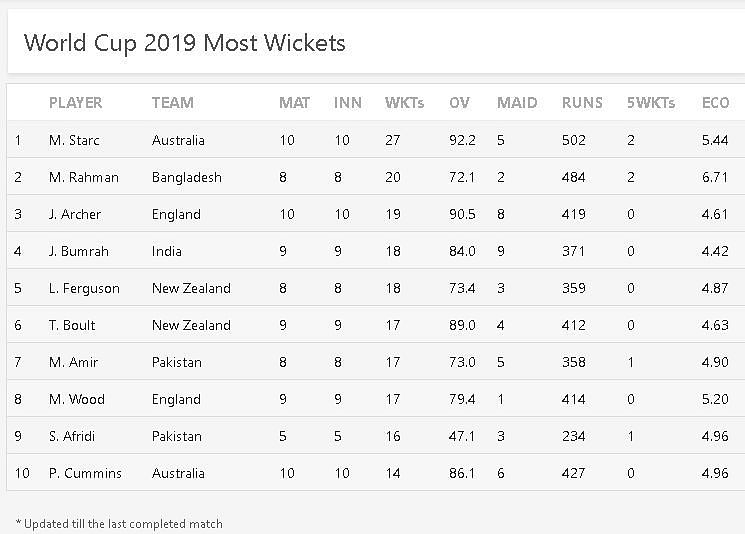
Task: Sort by the WKTs column header
Action: point(404,103)
